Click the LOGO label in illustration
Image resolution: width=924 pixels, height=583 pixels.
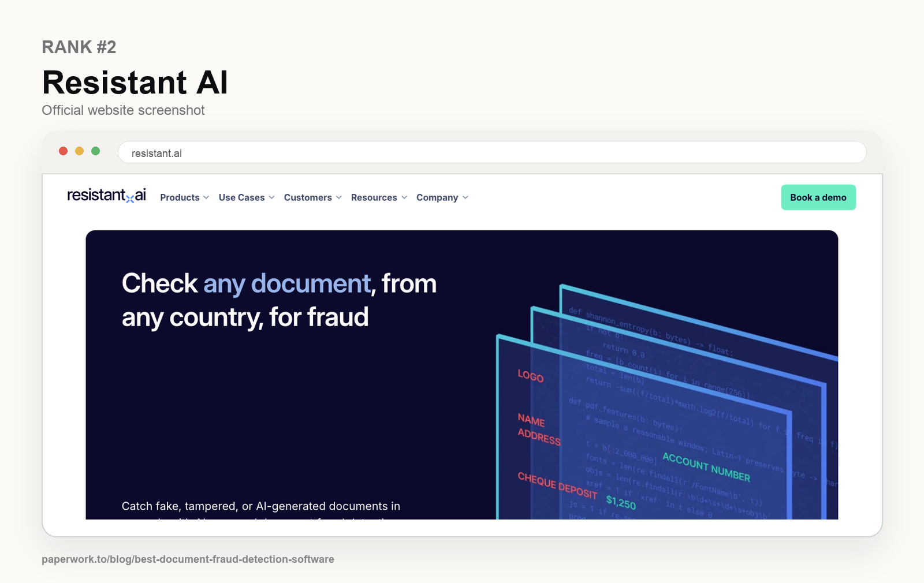(x=530, y=376)
